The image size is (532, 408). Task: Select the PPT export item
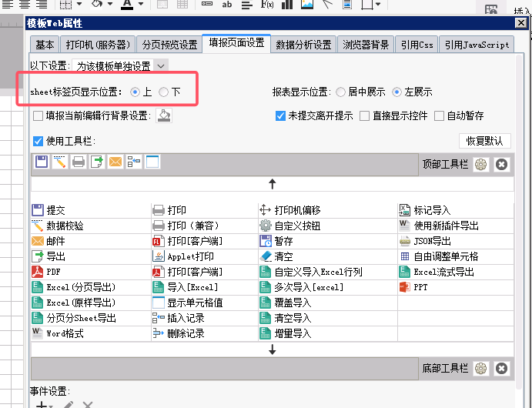click(x=456, y=287)
